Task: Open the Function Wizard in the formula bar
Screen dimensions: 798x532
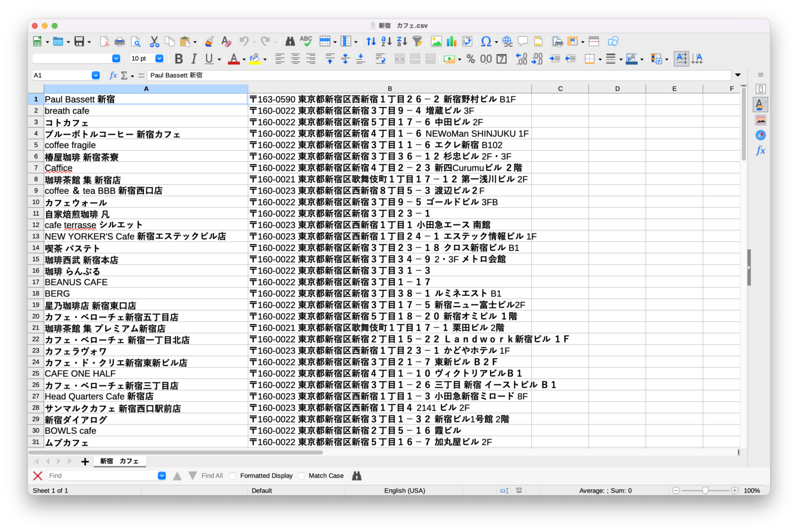Action: (113, 75)
